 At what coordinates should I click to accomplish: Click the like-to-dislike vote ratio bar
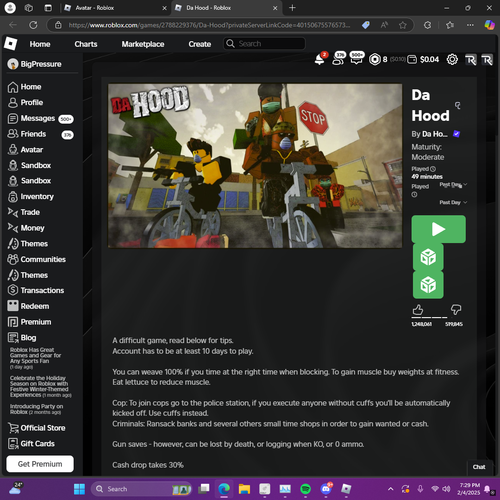[430, 317]
